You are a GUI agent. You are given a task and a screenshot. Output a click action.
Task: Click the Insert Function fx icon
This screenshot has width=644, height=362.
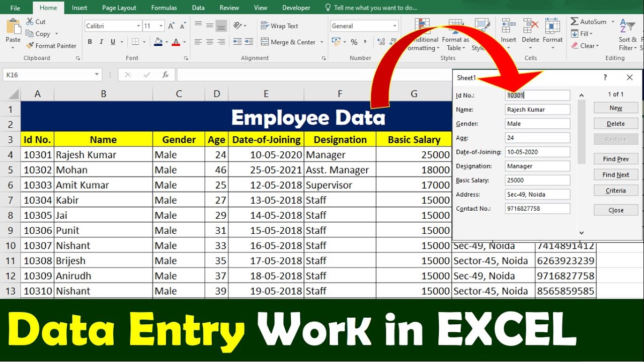pyautogui.click(x=165, y=75)
